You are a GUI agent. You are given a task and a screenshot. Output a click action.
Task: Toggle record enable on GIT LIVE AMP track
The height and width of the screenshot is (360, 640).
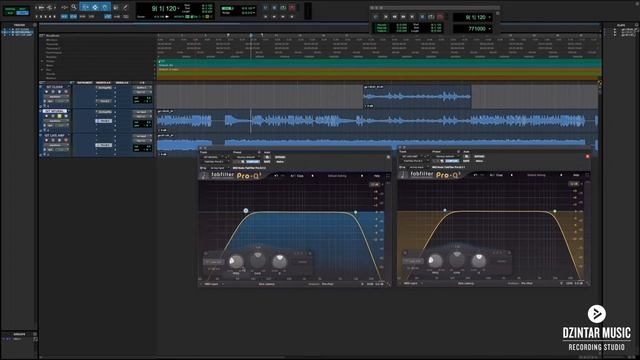coord(46,140)
